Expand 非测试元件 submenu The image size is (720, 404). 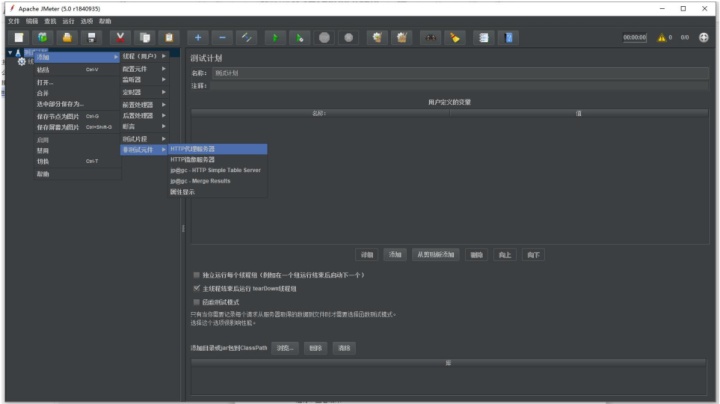click(x=144, y=150)
